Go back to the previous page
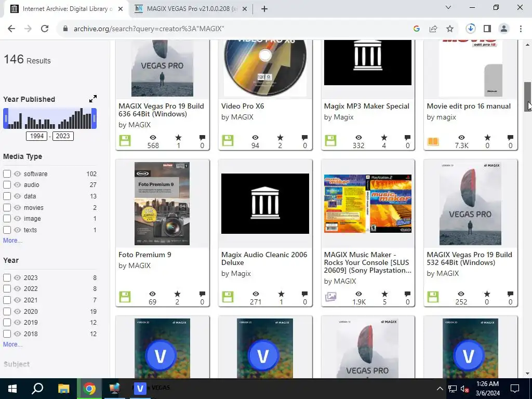Viewport: 532px width, 399px height. tap(11, 29)
